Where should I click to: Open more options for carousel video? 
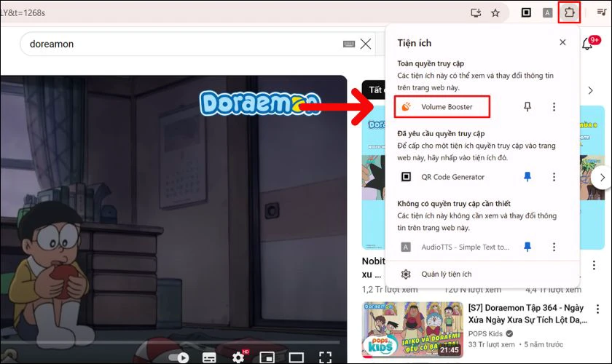coord(594,265)
